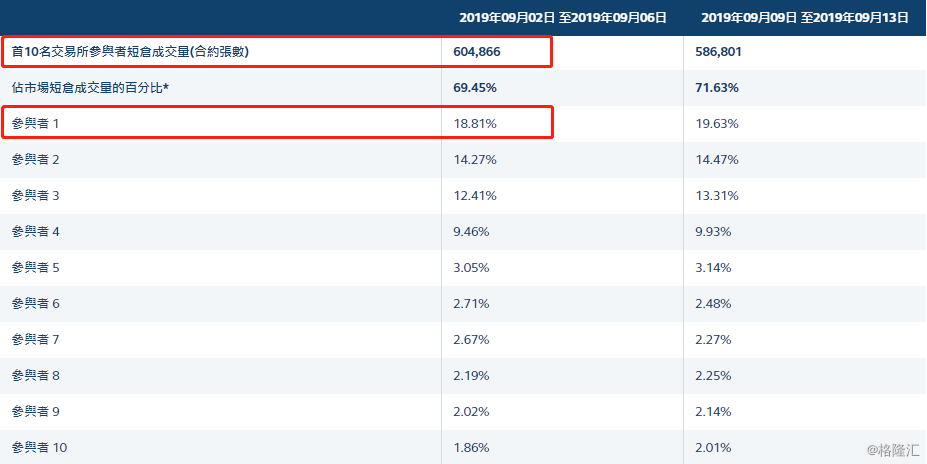Click the 71.63% market share cell
The height and width of the screenshot is (464, 927).
717,88
